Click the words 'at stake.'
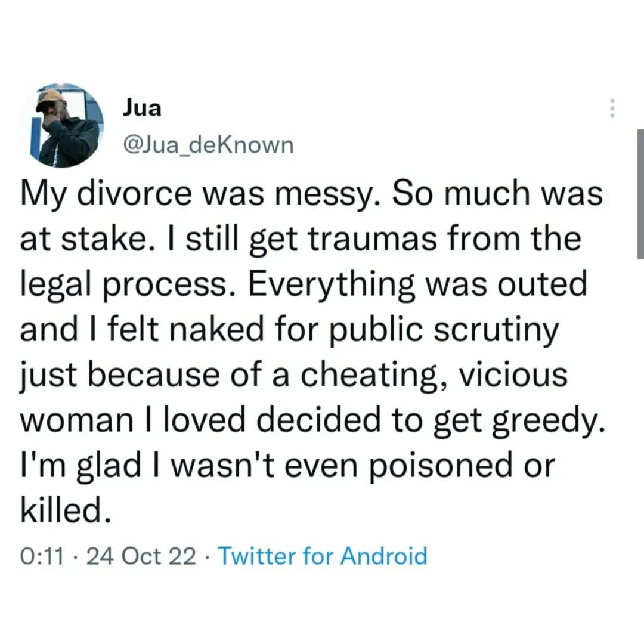The height and width of the screenshot is (644, 644). click(x=85, y=240)
